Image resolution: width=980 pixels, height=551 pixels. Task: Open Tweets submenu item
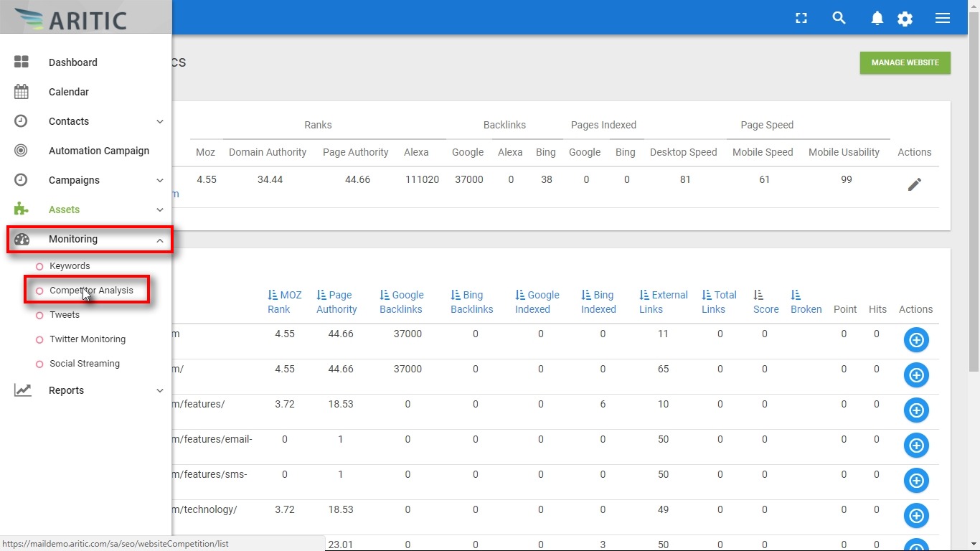click(65, 315)
